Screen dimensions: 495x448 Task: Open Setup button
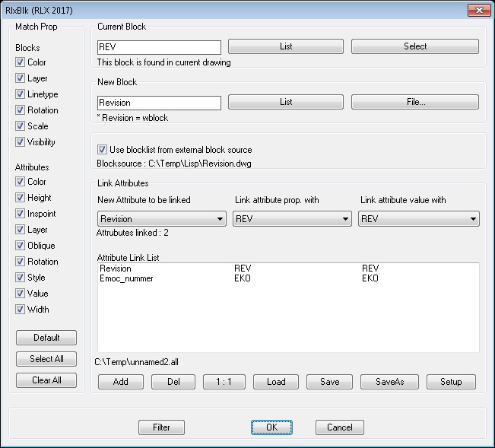pos(451,382)
